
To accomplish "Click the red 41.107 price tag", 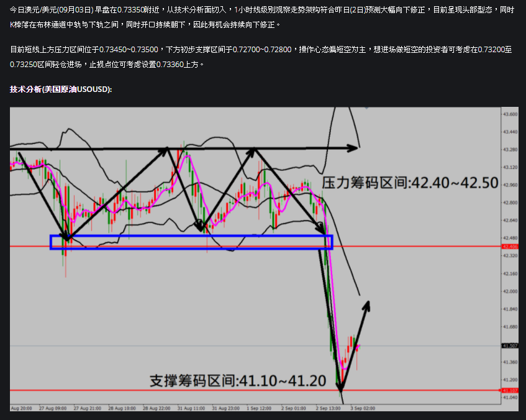I will 510,390.
